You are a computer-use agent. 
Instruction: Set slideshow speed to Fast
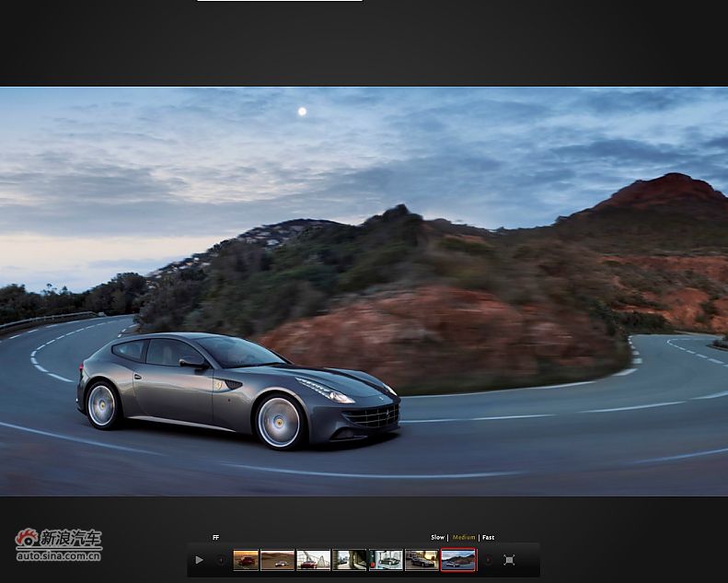click(x=488, y=537)
